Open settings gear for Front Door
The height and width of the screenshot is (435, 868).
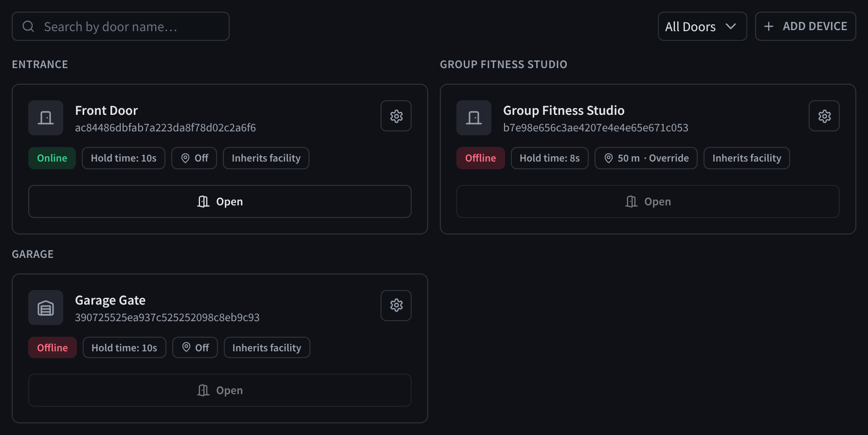396,116
